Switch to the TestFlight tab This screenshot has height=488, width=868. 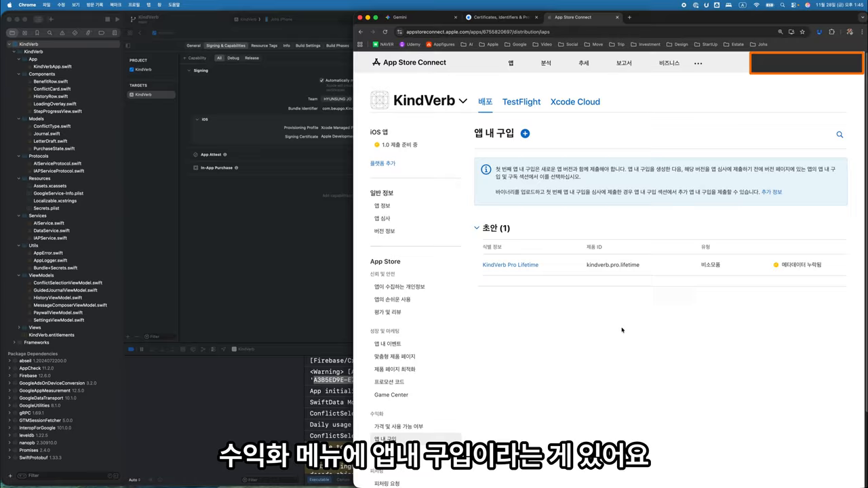pos(521,102)
